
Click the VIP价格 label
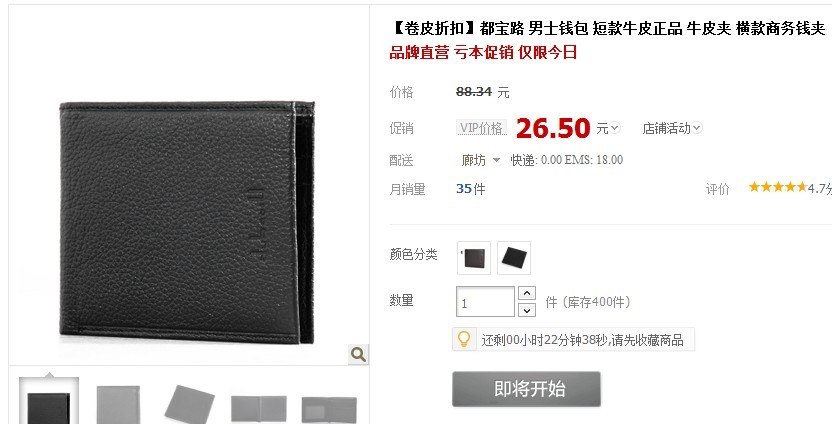click(482, 128)
